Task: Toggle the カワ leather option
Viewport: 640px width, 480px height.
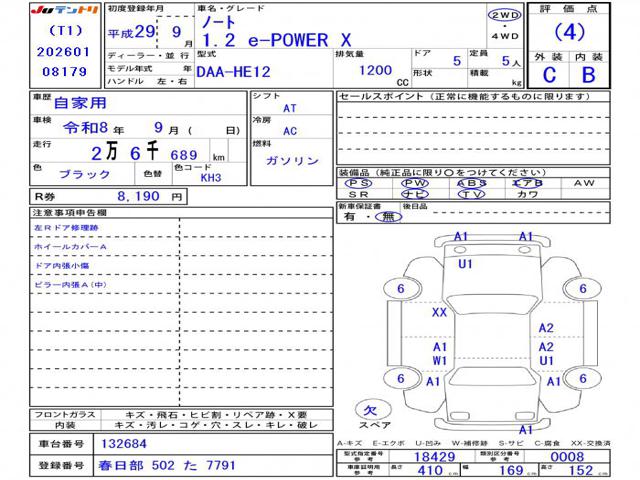Action: [527, 194]
